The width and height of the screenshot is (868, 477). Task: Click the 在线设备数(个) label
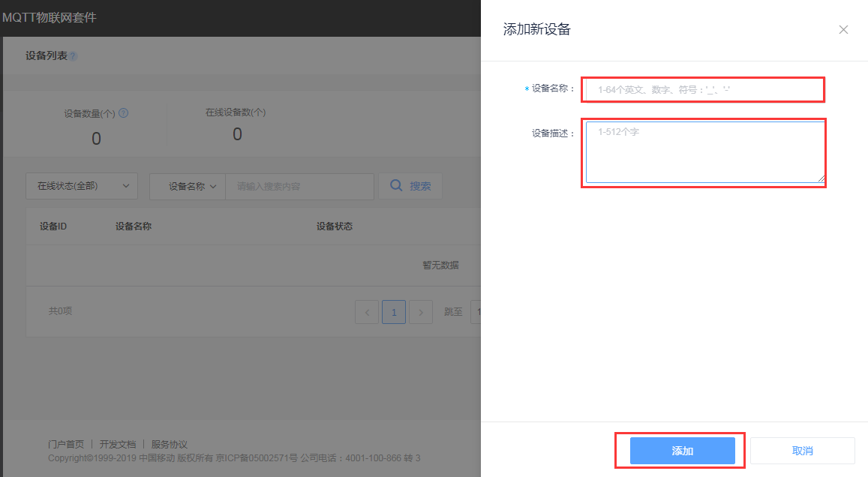click(236, 112)
